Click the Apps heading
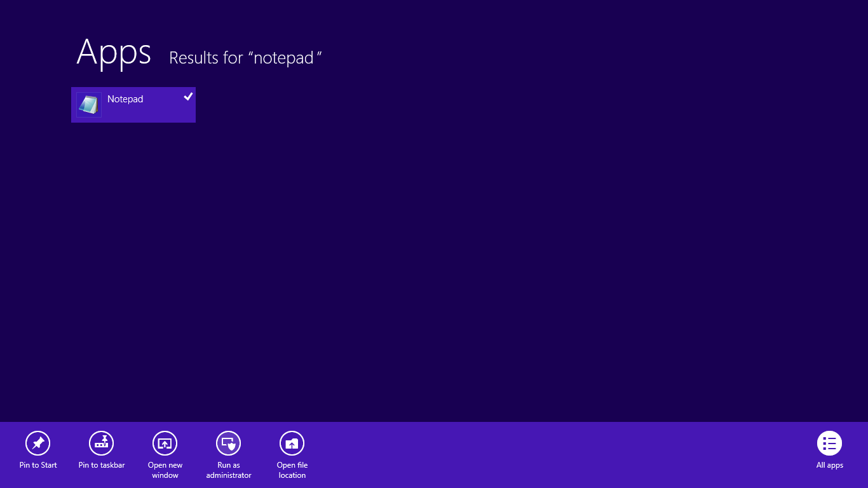The image size is (868, 488). click(114, 52)
